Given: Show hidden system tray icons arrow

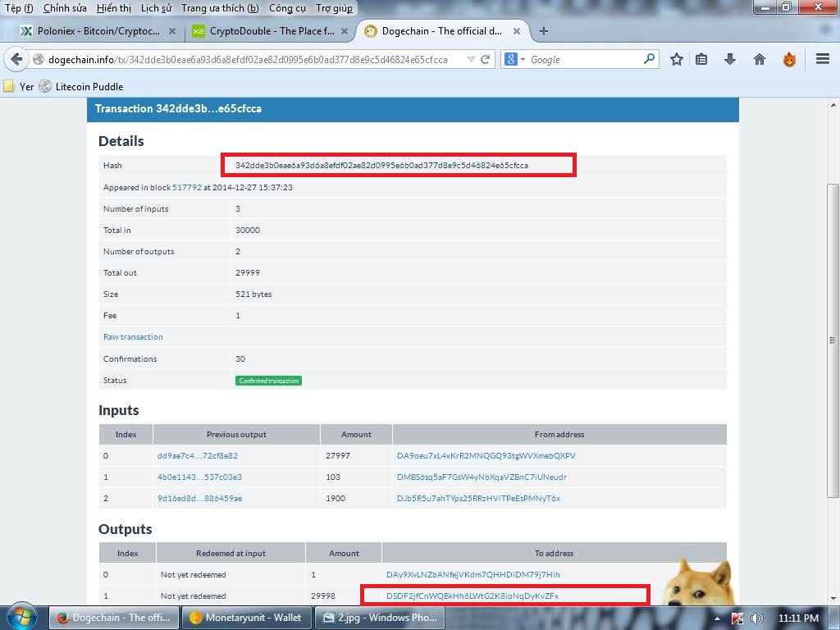Looking at the screenshot, I should tap(717, 619).
